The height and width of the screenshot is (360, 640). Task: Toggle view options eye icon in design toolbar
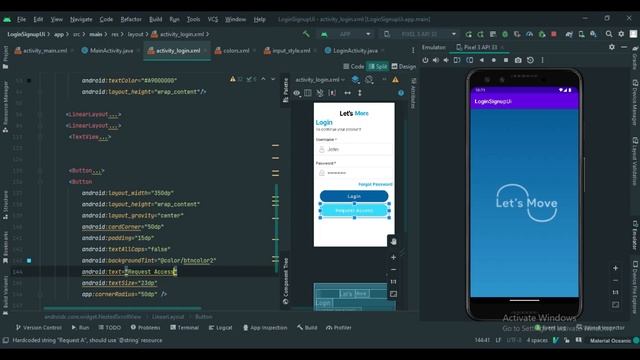[297, 93]
